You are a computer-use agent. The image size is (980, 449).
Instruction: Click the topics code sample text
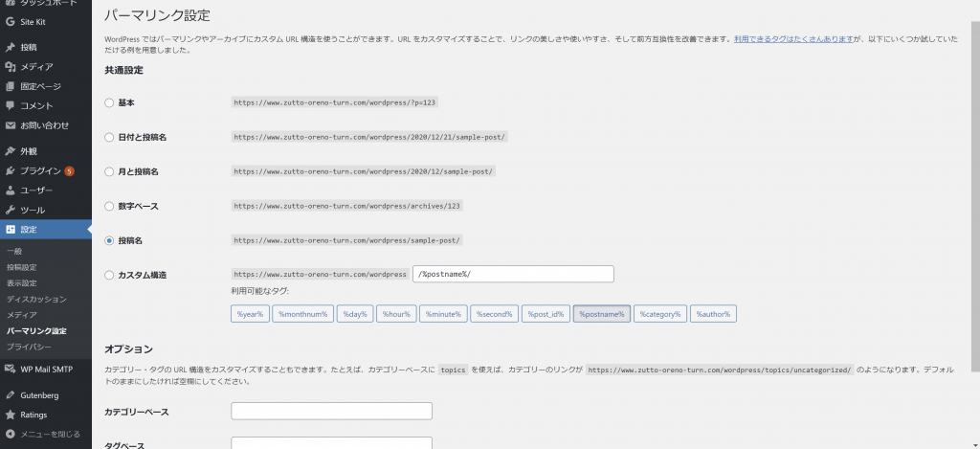453,370
